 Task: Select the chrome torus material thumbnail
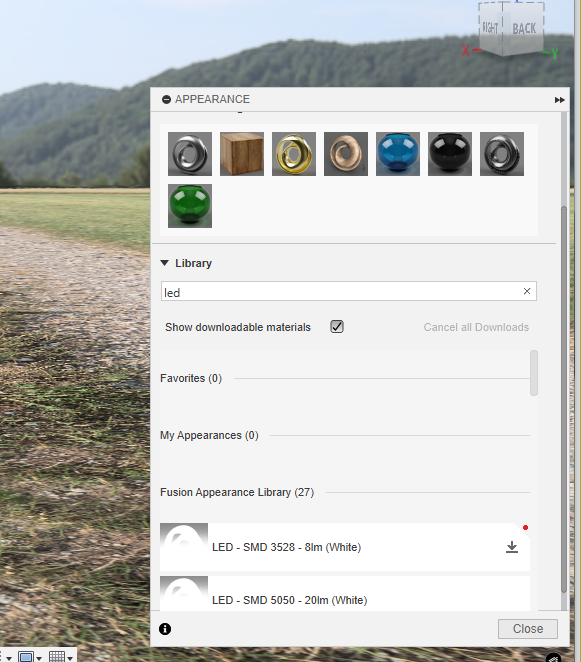[190, 154]
